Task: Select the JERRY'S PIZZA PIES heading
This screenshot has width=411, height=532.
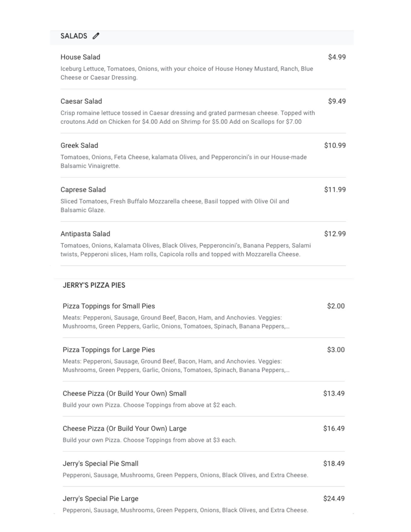Action: click(x=94, y=285)
